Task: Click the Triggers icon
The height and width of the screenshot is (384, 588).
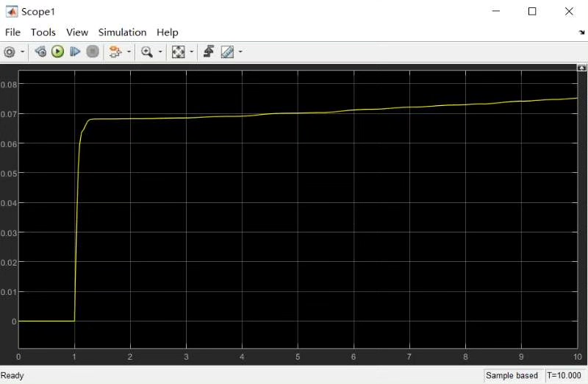Action: pyautogui.click(x=209, y=51)
